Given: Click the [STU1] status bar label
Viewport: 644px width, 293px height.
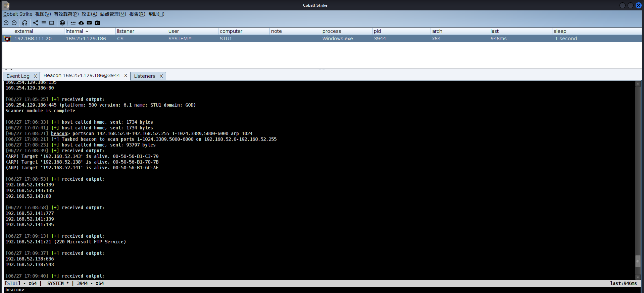Looking at the screenshot, I should (x=12, y=283).
